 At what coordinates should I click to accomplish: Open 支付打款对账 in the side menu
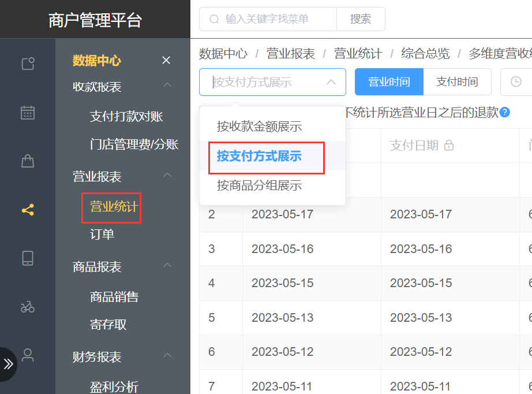tap(126, 117)
